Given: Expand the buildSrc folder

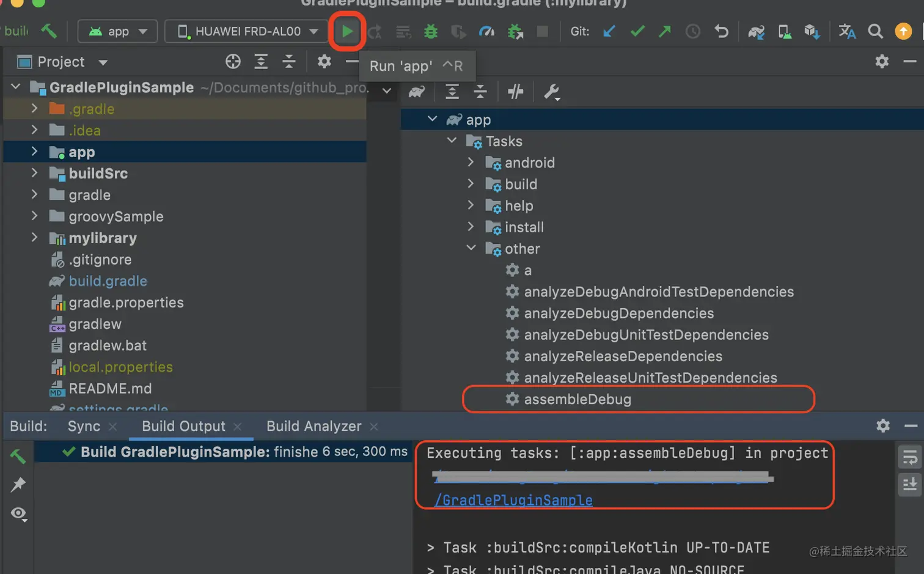Looking at the screenshot, I should coord(35,173).
